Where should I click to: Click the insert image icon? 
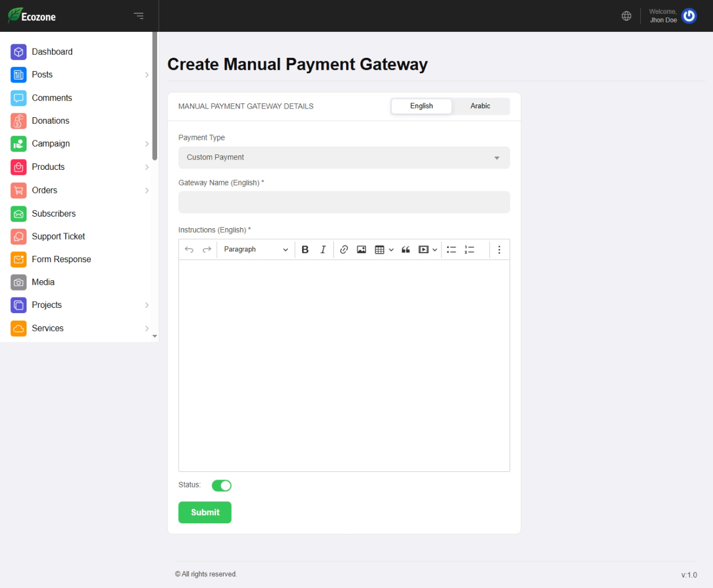(361, 250)
